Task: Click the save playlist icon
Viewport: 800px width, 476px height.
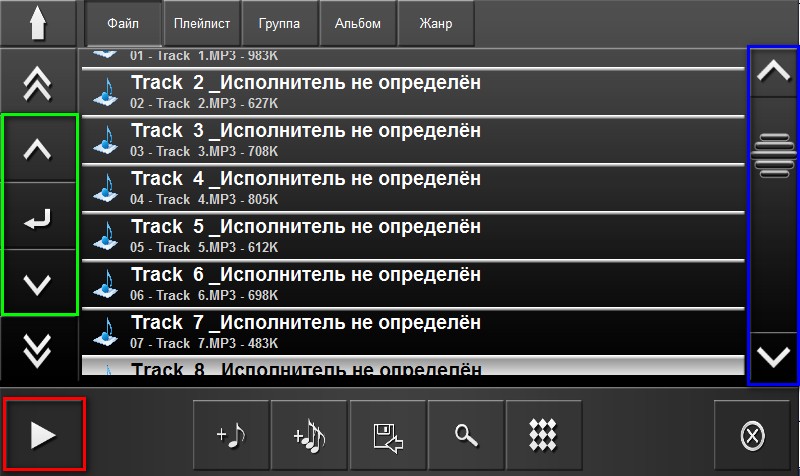Action: [x=387, y=435]
